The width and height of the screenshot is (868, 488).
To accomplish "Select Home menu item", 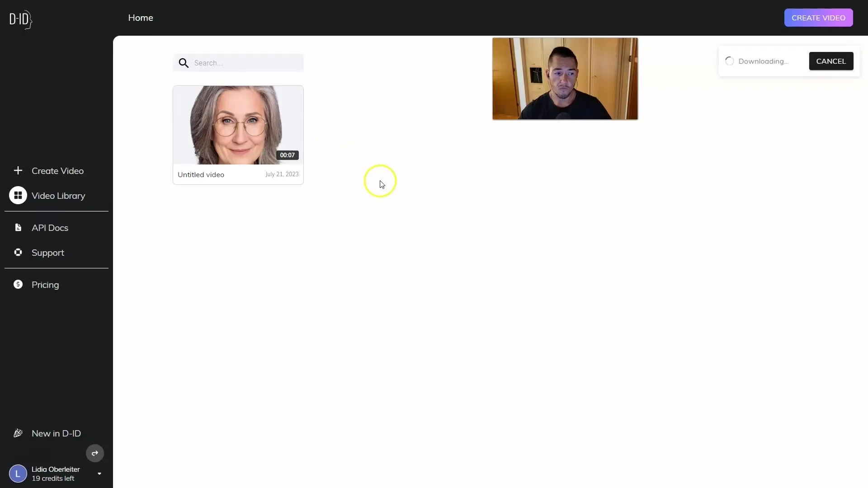I will (x=141, y=18).
